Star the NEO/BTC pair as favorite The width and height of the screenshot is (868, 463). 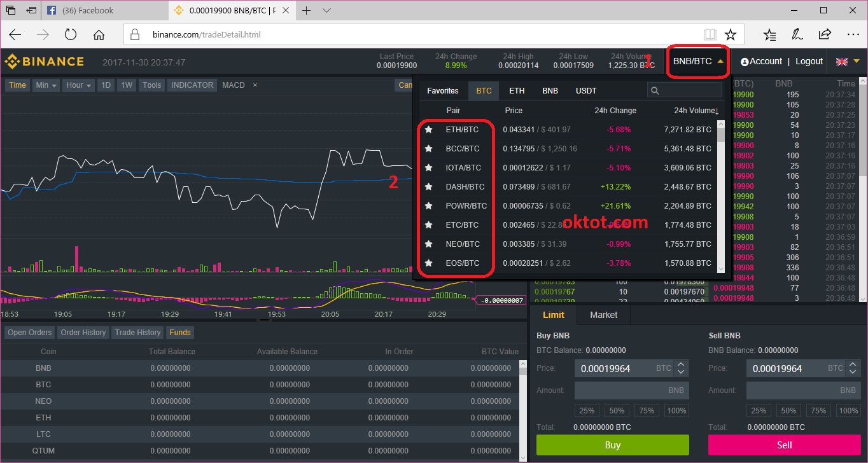point(429,244)
